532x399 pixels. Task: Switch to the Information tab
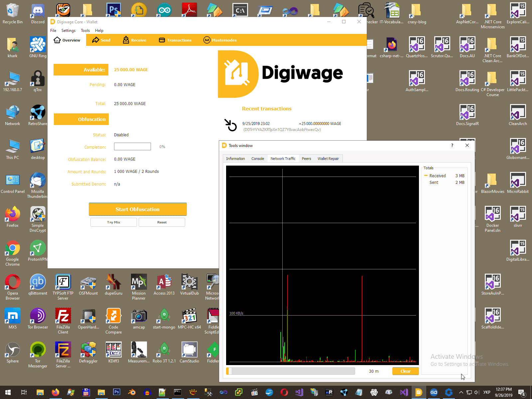235,159
